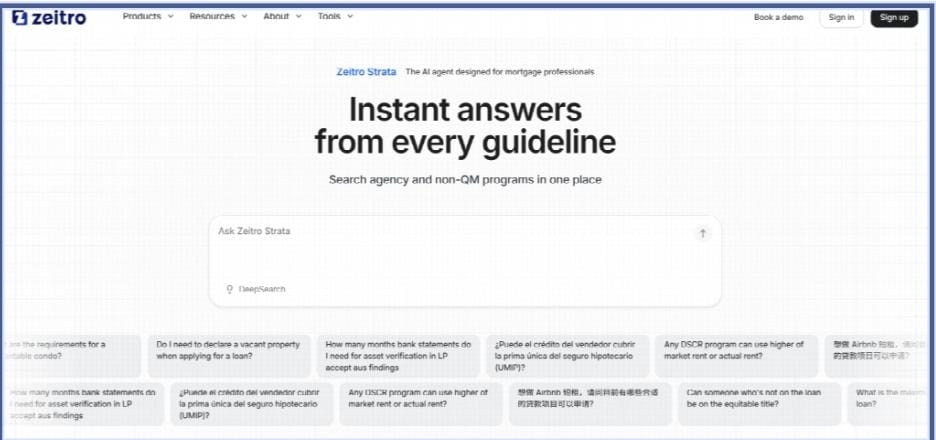Select 'Can someone who's not on the loan' suggestion

(759, 404)
